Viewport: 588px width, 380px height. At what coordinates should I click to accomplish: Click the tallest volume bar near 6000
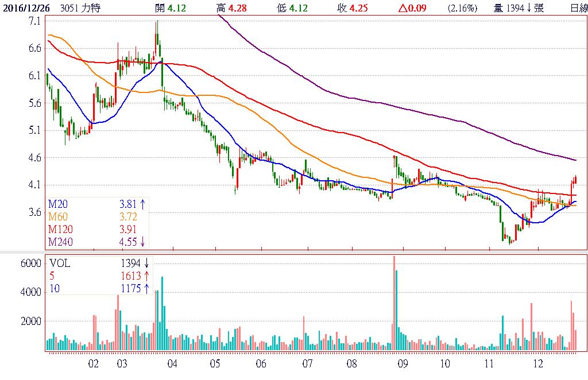[x=394, y=303]
